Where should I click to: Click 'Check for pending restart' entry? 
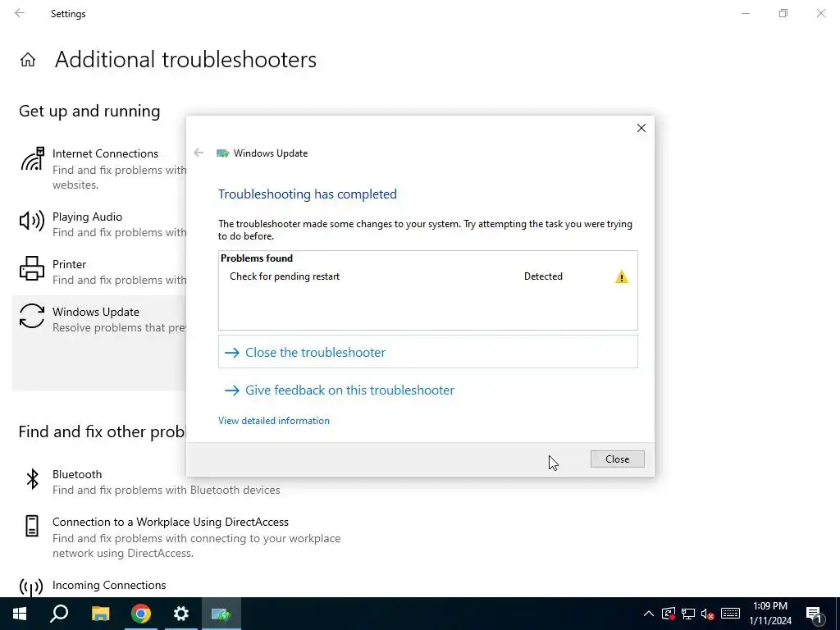[285, 276]
